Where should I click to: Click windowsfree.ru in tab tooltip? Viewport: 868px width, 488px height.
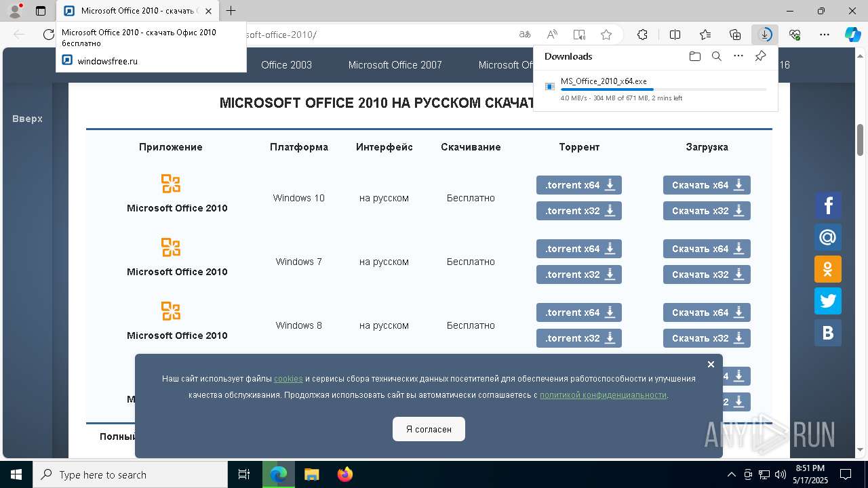click(107, 60)
